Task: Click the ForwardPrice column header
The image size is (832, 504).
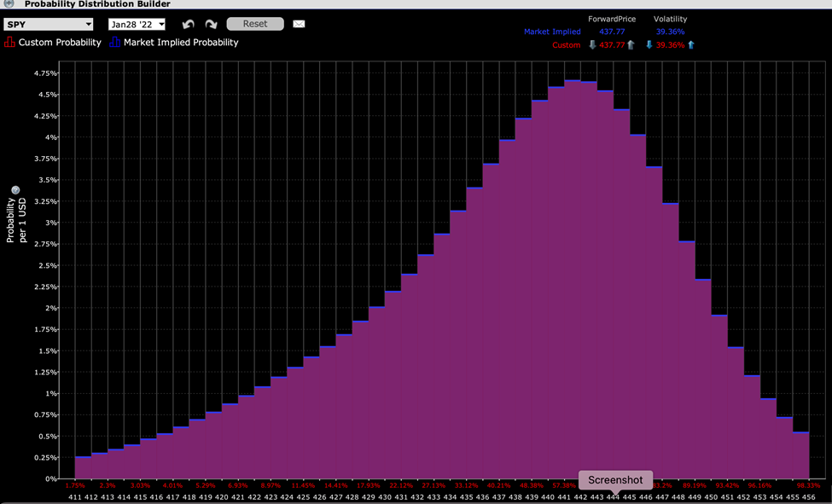Action: click(612, 19)
